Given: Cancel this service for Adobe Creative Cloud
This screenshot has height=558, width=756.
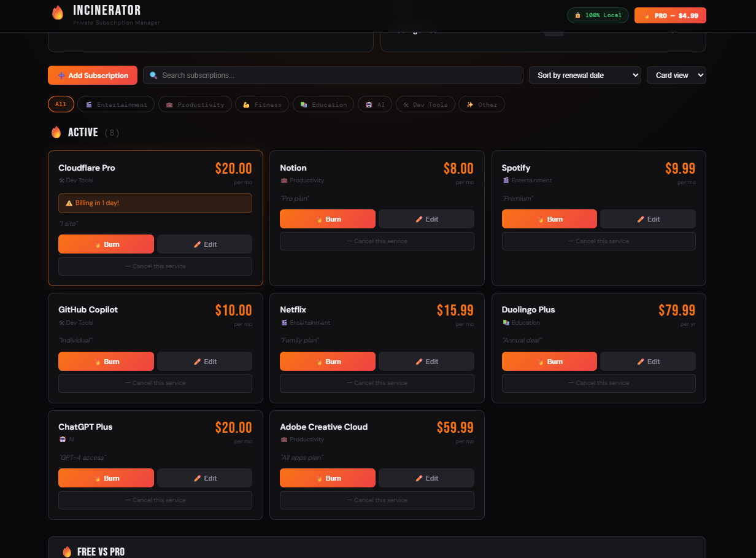Looking at the screenshot, I should tap(377, 500).
